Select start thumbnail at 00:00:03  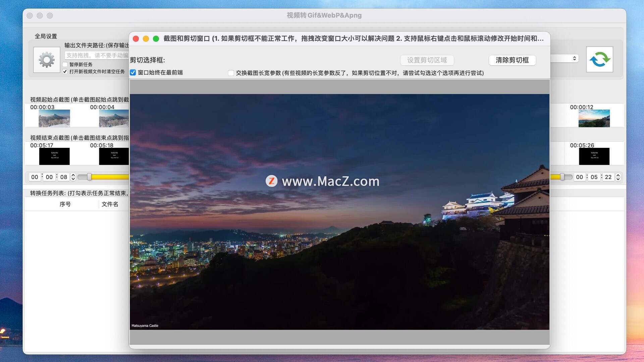[54, 118]
